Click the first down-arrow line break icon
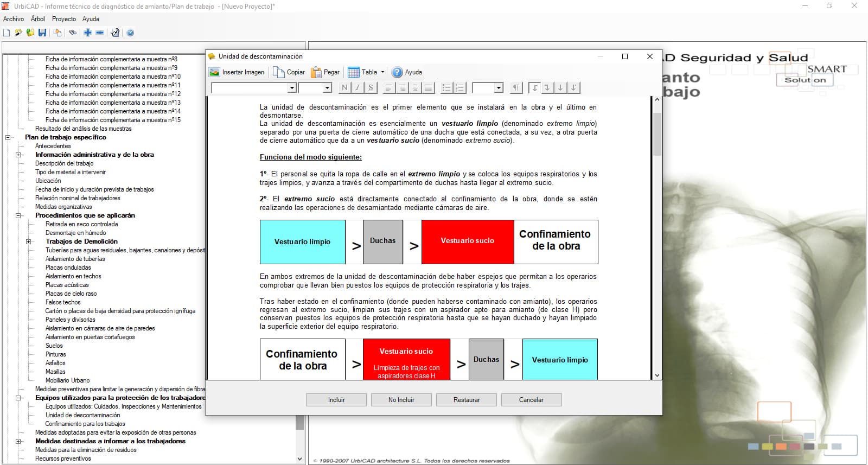The width and height of the screenshot is (868, 465). point(535,88)
